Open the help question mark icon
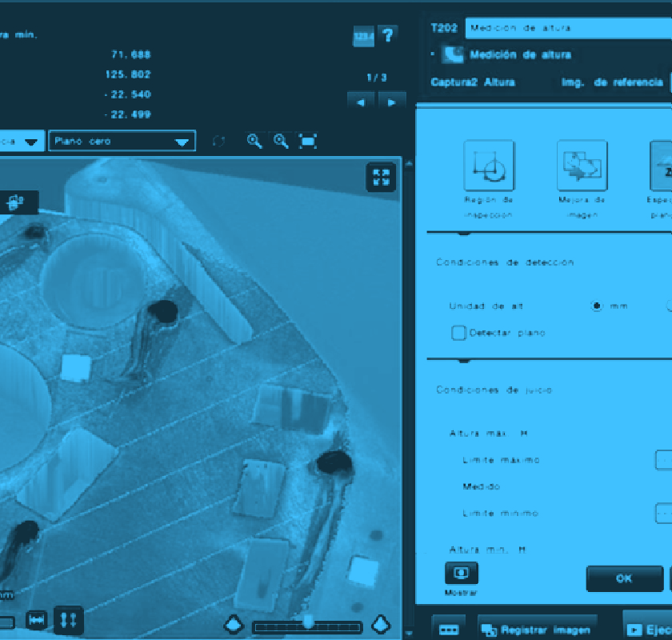Viewport: 672px width, 640px height. coord(388,35)
